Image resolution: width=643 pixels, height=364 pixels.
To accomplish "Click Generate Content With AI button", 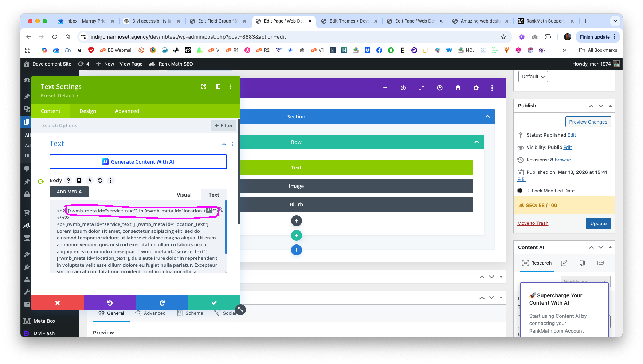I will 138,162.
